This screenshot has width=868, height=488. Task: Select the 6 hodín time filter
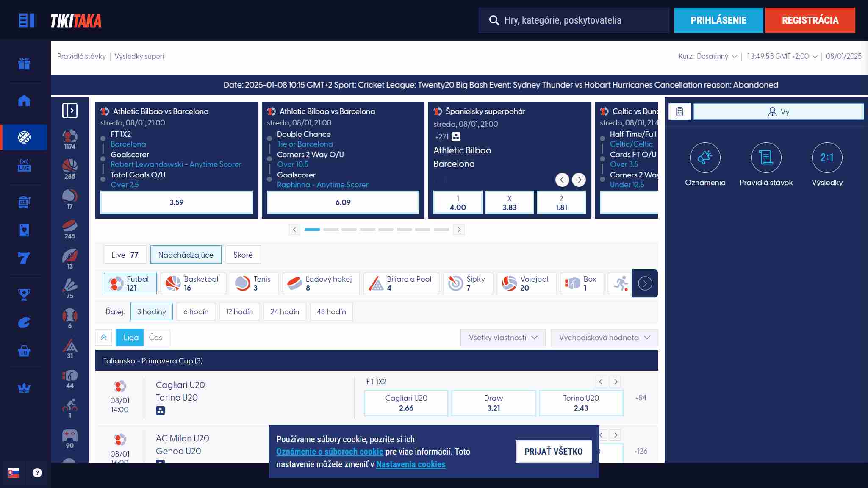196,312
